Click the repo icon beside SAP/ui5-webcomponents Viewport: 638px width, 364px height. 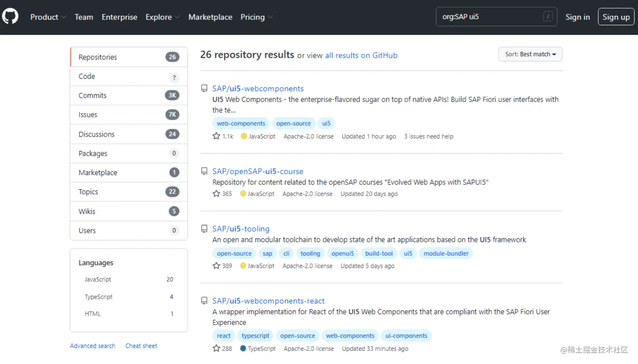tap(204, 89)
